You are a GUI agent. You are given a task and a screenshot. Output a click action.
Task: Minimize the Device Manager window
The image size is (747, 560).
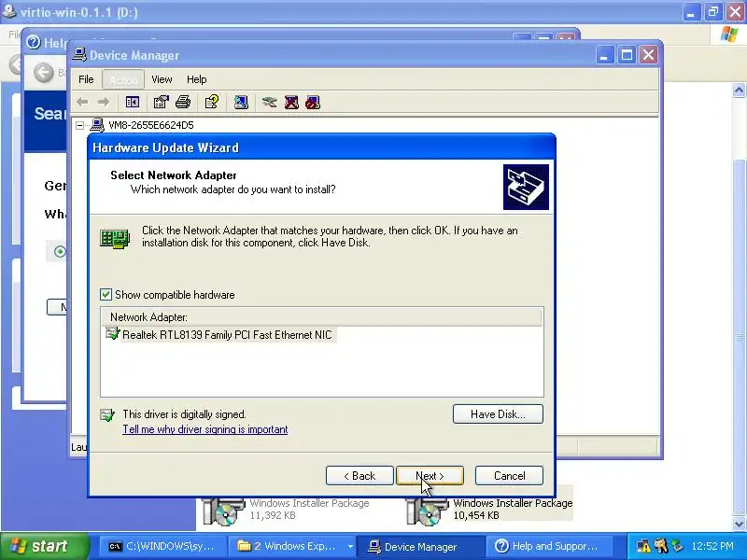click(604, 55)
